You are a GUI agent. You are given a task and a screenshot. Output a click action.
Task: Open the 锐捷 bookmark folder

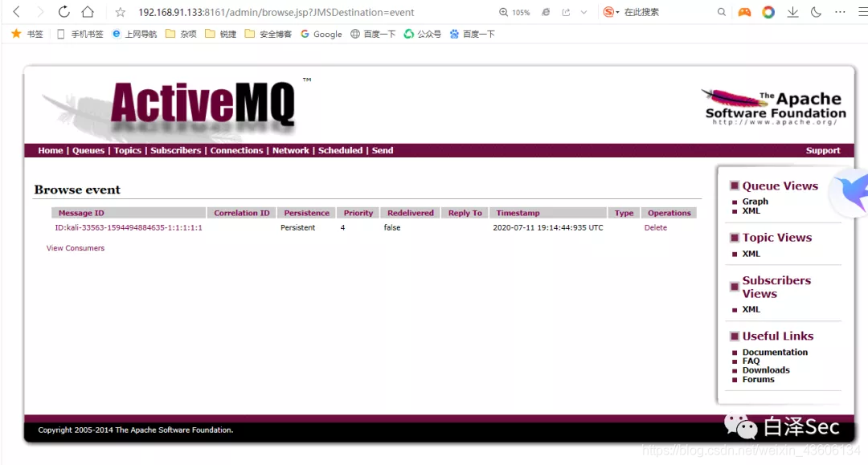pos(221,34)
